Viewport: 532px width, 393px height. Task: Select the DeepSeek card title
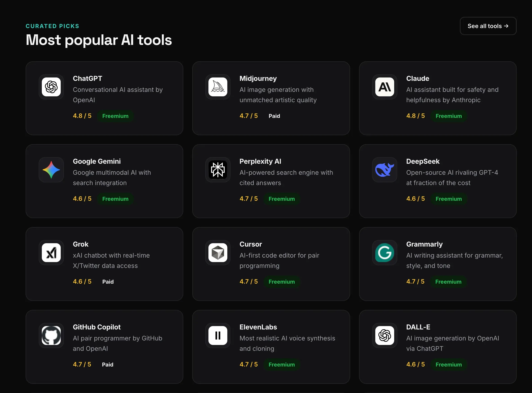422,161
